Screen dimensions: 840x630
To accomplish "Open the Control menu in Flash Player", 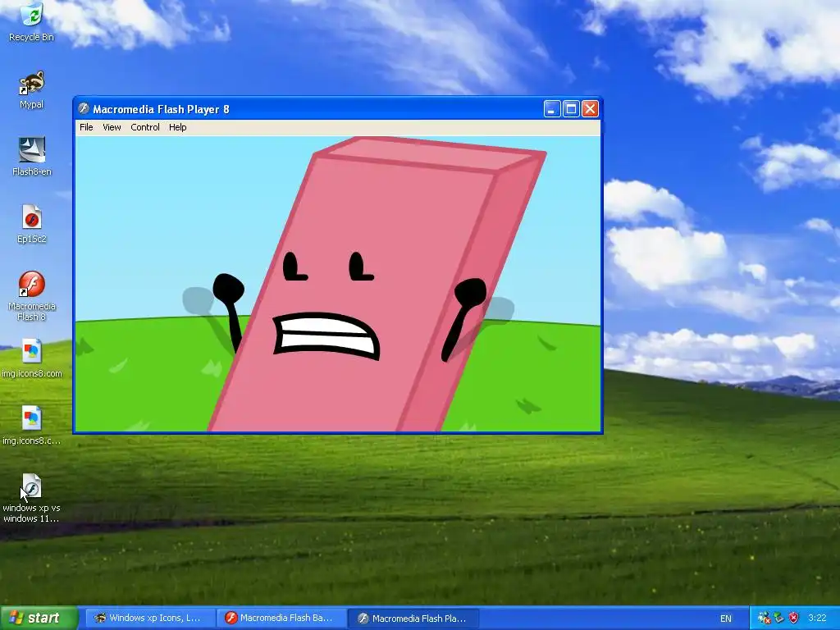I will tap(145, 127).
